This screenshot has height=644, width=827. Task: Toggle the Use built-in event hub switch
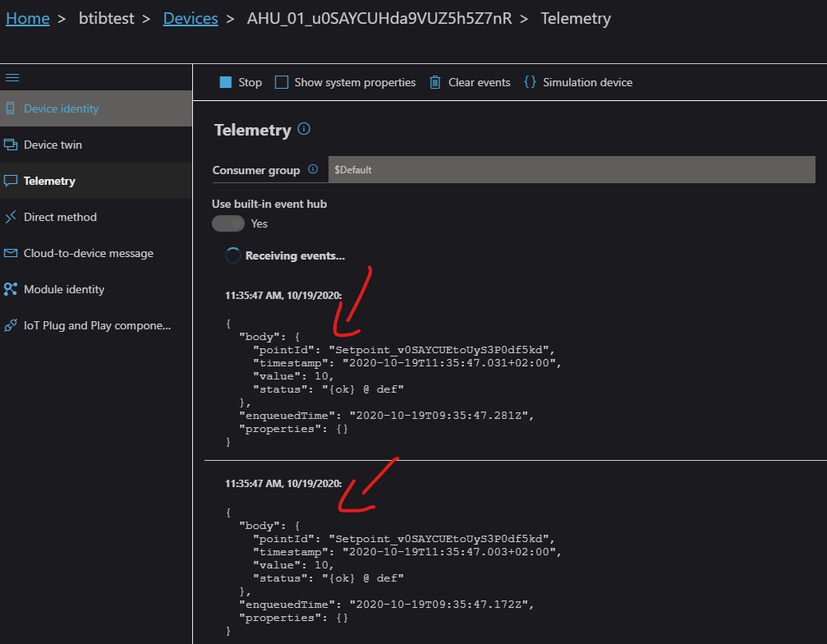(228, 223)
